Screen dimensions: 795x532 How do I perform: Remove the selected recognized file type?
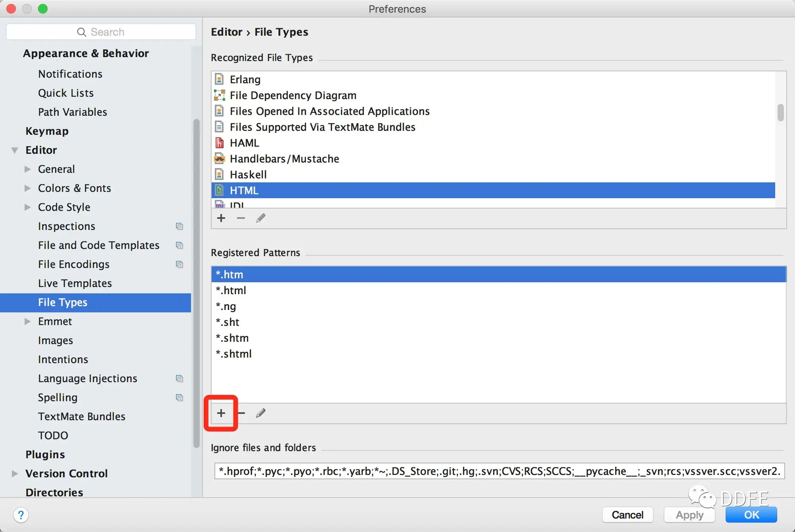click(241, 218)
